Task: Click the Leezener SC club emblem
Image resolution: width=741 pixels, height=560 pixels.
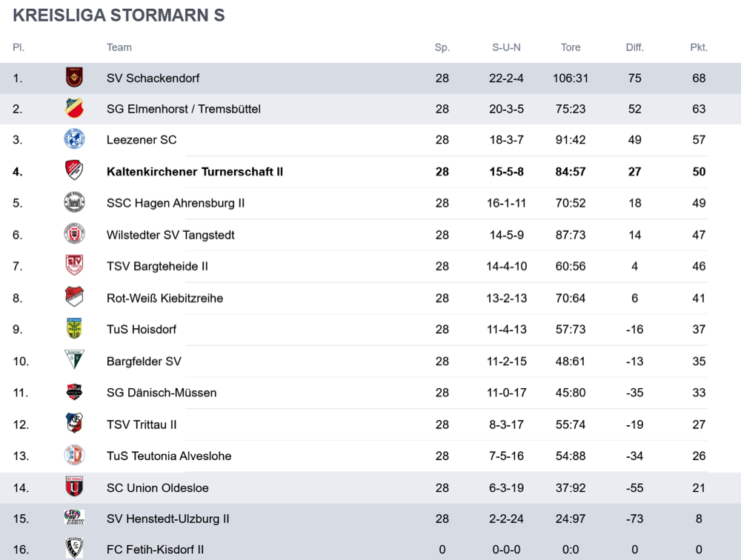Action: coord(74,139)
